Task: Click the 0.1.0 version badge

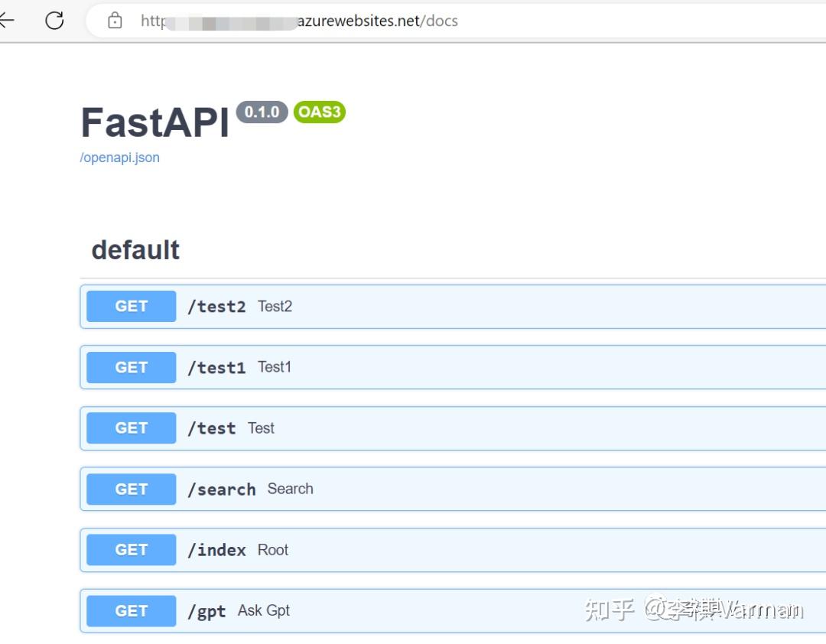Action: (262, 112)
